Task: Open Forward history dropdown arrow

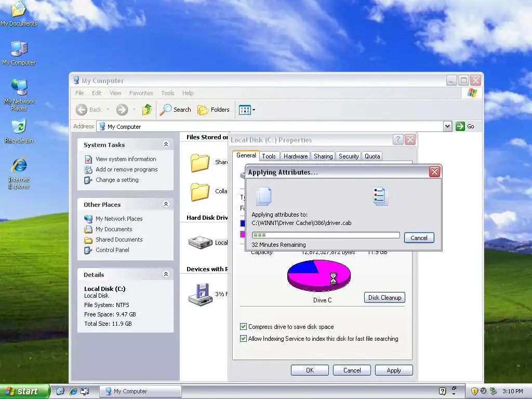Action: [134, 110]
